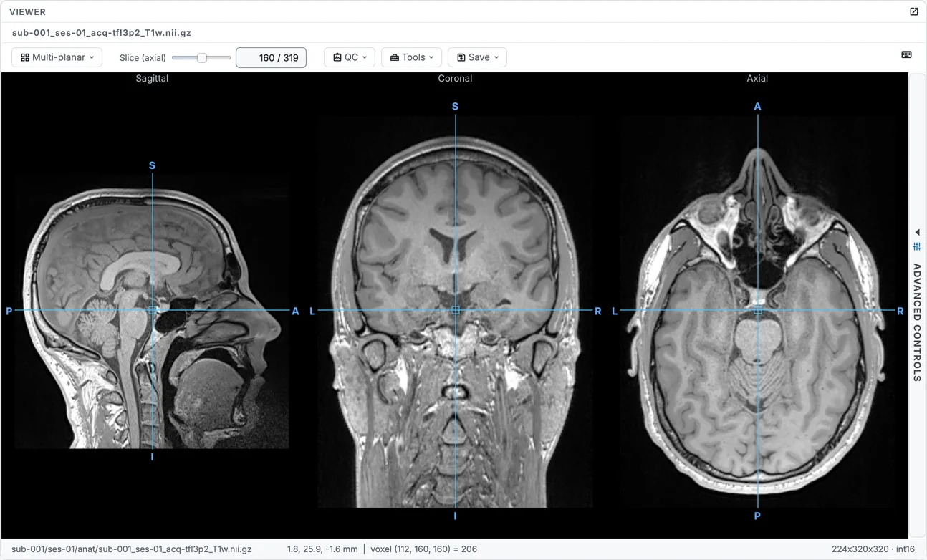927x560 pixels.
Task: Click the axial slice slider handle
Action: coord(202,57)
